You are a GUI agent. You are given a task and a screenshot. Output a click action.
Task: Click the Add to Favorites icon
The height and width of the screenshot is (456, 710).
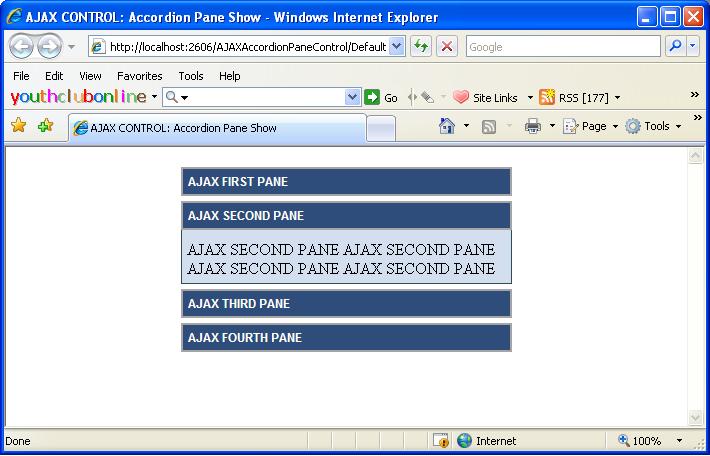pos(46,125)
